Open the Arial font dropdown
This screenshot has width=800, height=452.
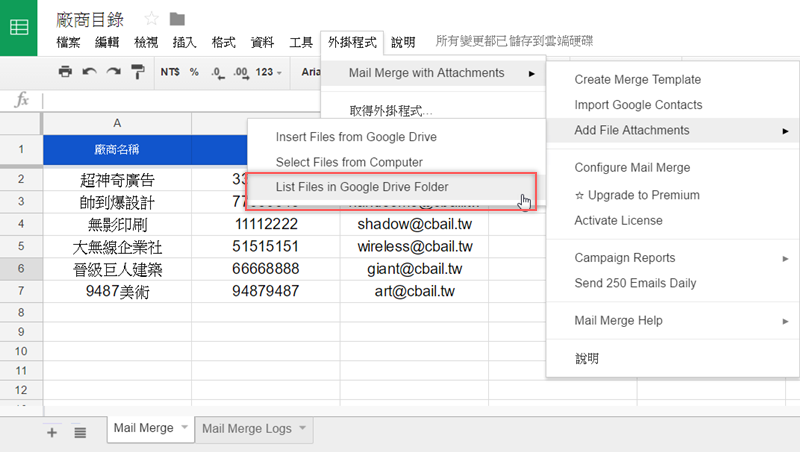310,72
